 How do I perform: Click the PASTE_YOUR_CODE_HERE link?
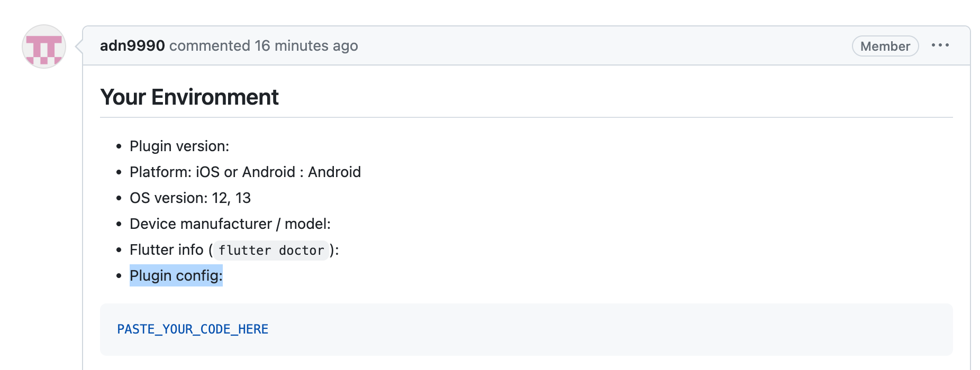point(192,329)
